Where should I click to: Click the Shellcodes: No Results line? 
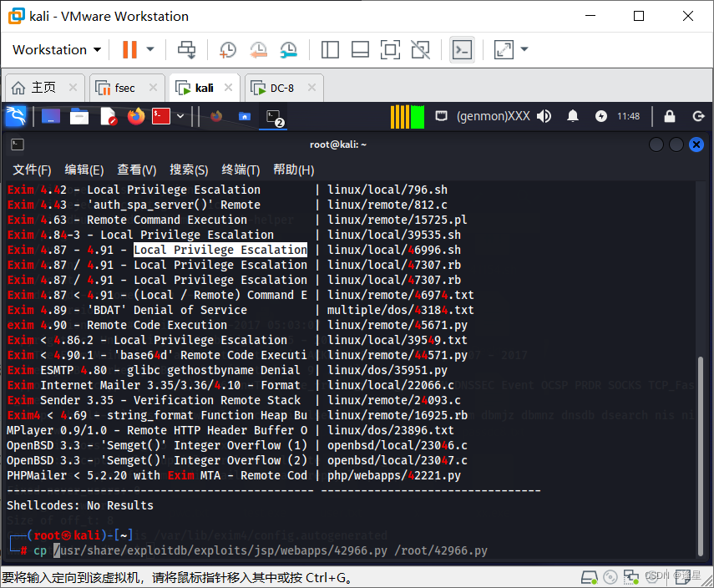coord(80,505)
